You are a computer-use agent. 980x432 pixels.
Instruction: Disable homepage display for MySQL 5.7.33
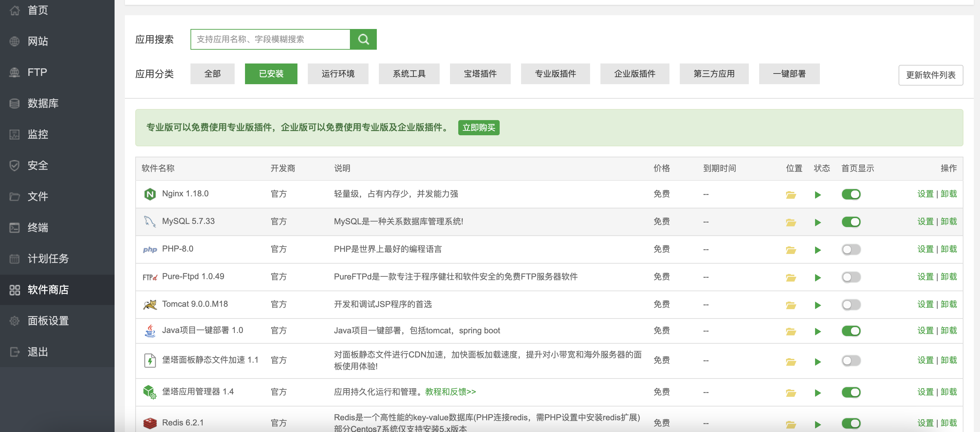851,222
